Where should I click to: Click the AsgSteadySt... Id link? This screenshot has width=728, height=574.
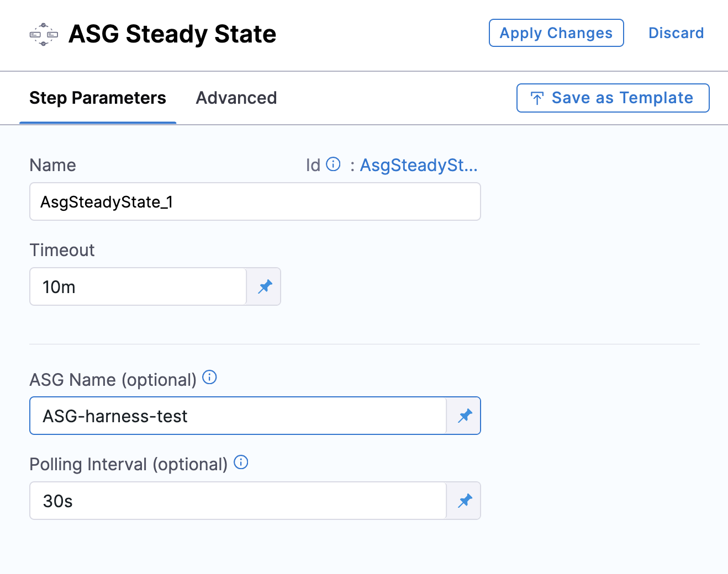[x=419, y=165]
